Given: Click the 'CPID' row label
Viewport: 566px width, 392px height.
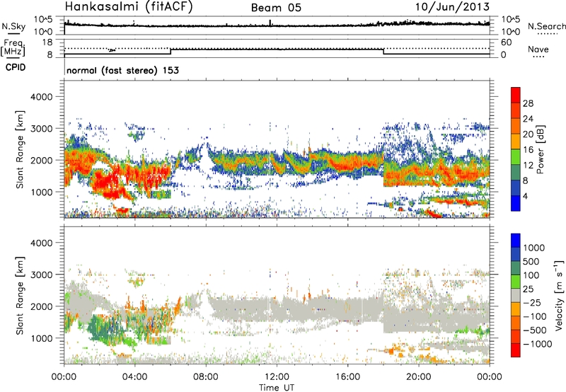Looking at the screenshot, I should point(16,67).
